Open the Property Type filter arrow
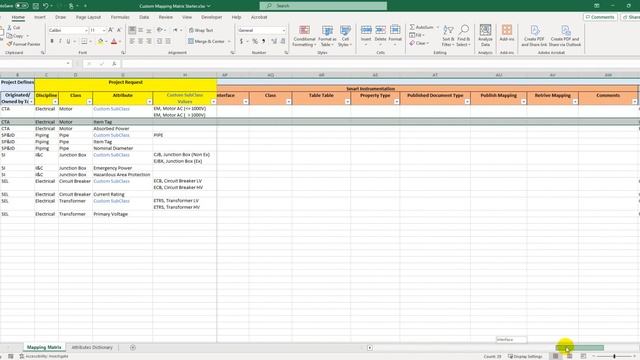640x360 pixels. (396, 102)
